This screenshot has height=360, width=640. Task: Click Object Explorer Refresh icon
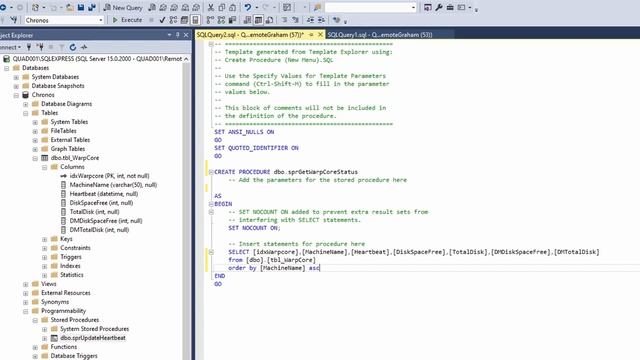point(73,47)
